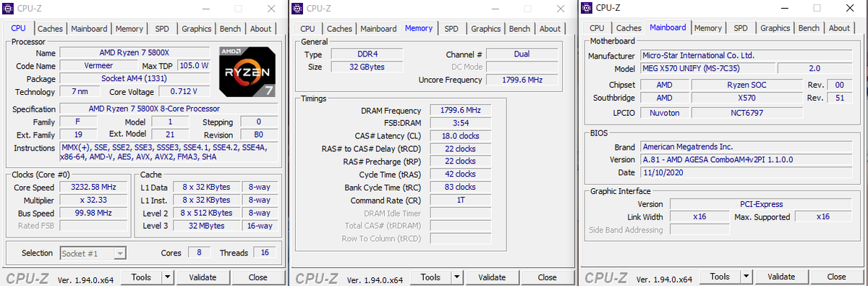This screenshot has width=868, height=286.
Task: Click the Bus Speed value 99.98 MHz
Action: 93,213
